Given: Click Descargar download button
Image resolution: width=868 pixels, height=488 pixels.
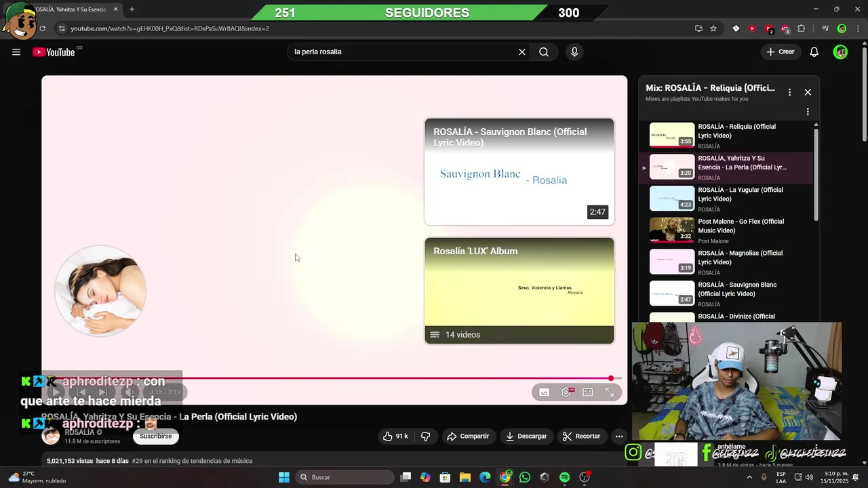Looking at the screenshot, I should point(526,436).
